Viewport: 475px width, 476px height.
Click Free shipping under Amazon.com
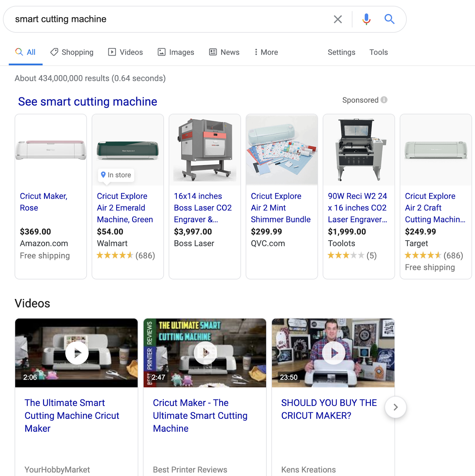45,256
